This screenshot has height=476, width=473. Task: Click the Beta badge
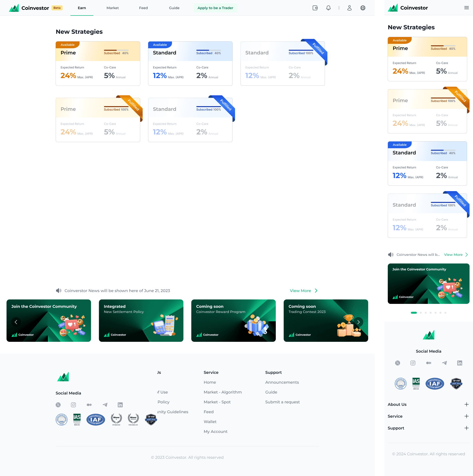(x=57, y=8)
